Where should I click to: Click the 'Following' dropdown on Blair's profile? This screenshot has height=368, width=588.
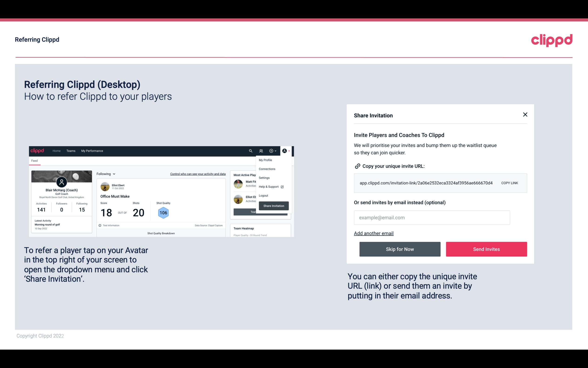click(105, 174)
